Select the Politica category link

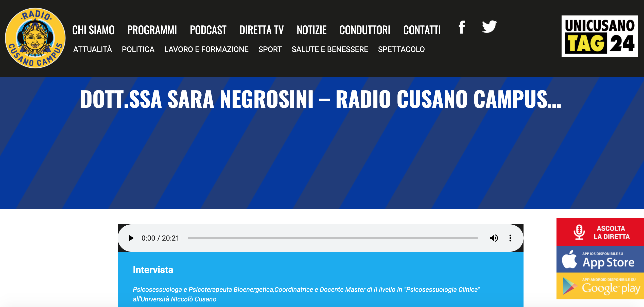[138, 49]
